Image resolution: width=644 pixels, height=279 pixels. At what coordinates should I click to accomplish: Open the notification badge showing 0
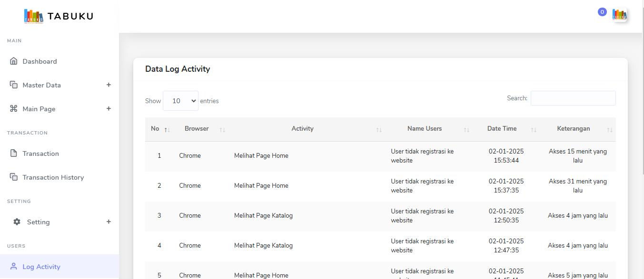point(602,12)
